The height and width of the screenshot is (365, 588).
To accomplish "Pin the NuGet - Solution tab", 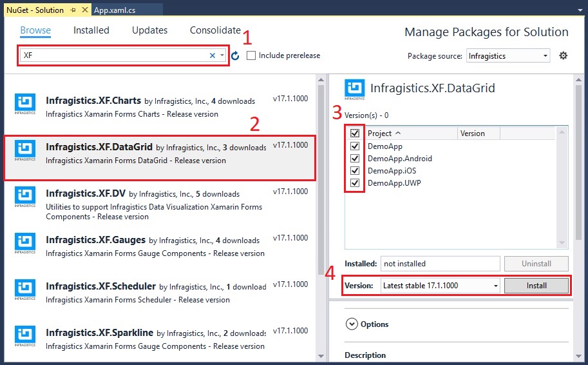I will (x=73, y=10).
